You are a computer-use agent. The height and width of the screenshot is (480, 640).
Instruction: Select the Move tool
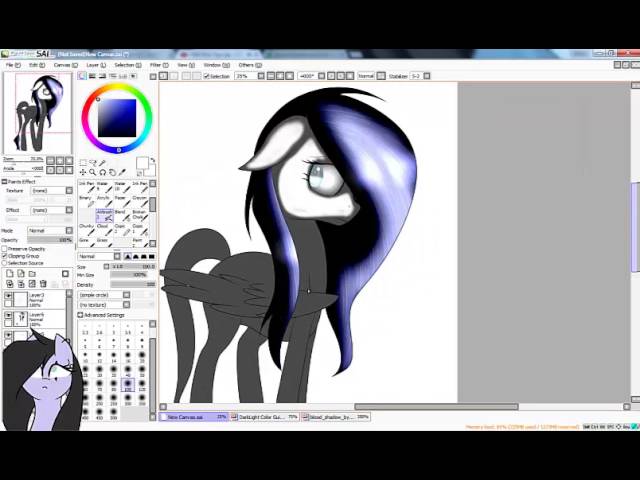tap(83, 172)
